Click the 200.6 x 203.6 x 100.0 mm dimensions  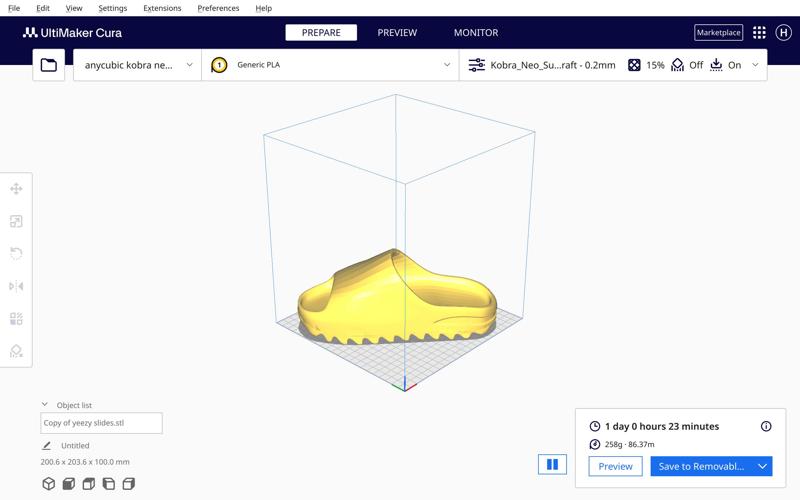tap(85, 462)
